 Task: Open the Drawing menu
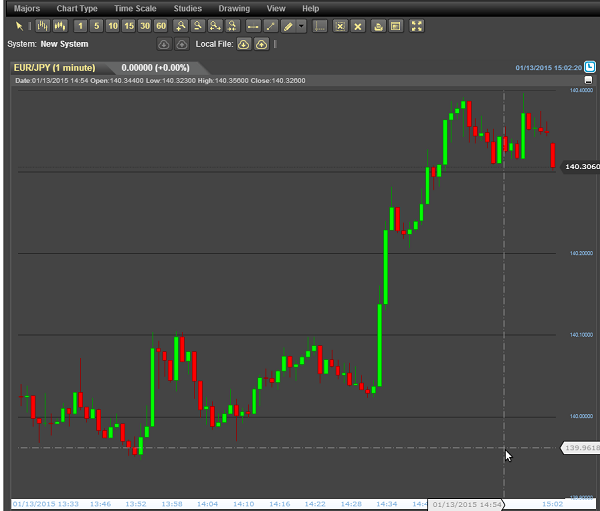coord(234,8)
